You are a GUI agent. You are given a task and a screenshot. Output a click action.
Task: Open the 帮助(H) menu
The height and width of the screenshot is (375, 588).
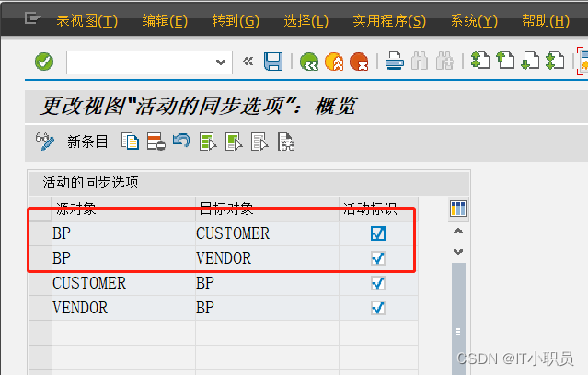[x=546, y=20]
